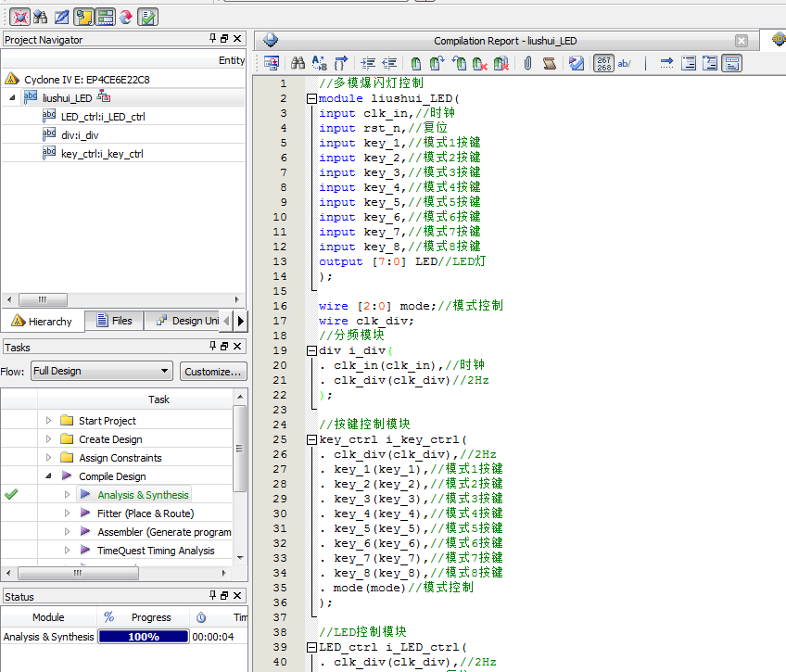
Task: Click the Find binoculars icon in editor toolbar
Action: point(298,63)
